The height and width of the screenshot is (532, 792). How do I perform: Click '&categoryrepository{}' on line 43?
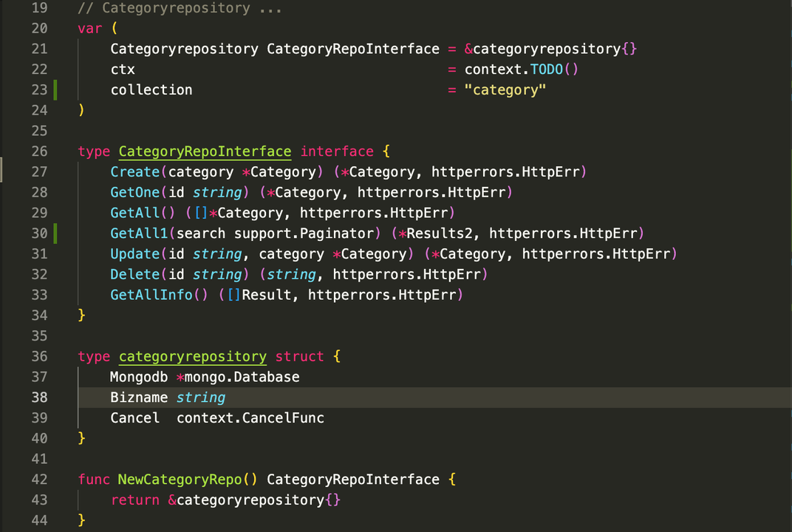[x=255, y=500]
